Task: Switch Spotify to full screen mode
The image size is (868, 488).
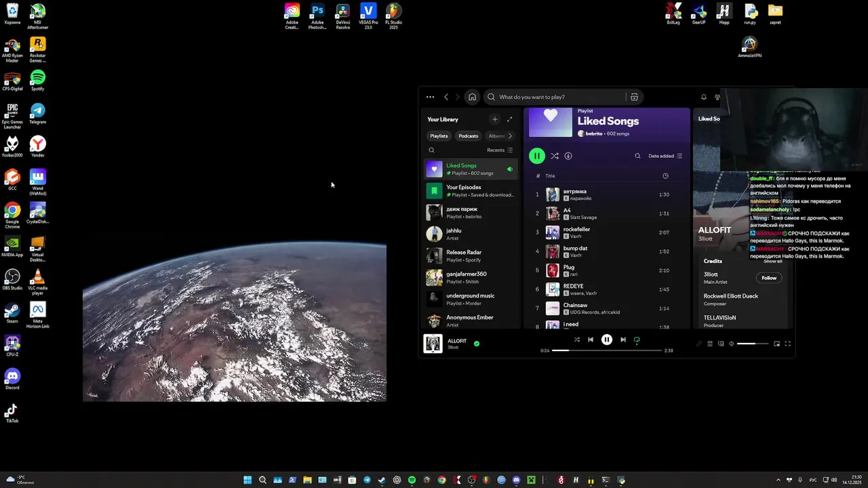Action: [788, 344]
